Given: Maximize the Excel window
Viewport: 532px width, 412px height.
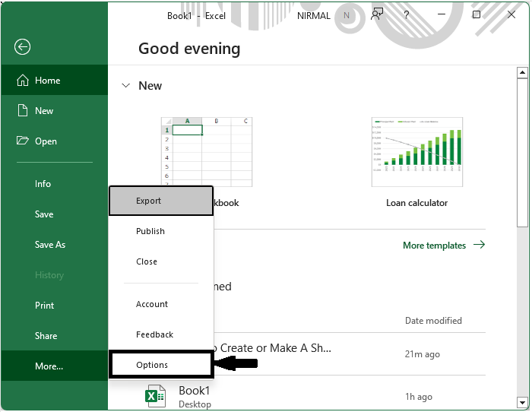Looking at the screenshot, I should tap(477, 14).
